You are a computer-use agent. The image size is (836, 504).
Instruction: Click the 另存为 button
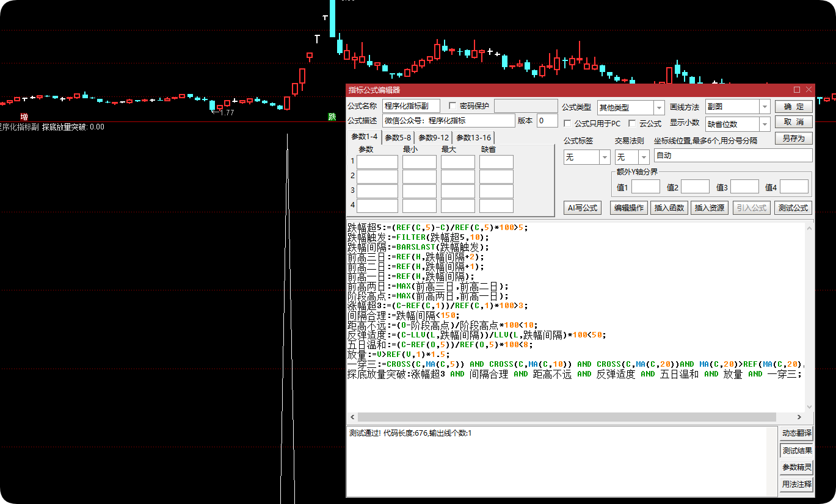(793, 138)
